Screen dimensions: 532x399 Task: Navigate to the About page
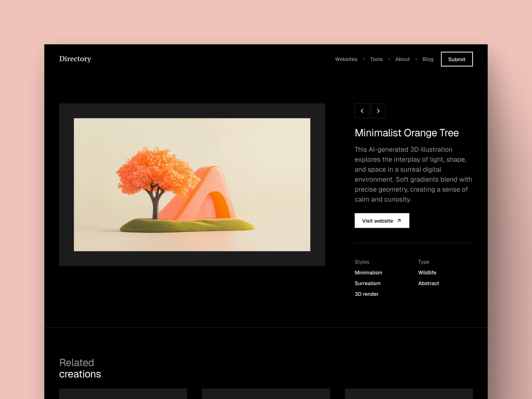[x=402, y=59]
